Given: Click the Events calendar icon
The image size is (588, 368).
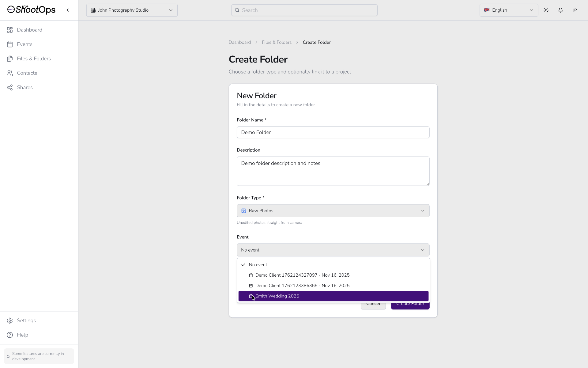Looking at the screenshot, I should pos(10,44).
